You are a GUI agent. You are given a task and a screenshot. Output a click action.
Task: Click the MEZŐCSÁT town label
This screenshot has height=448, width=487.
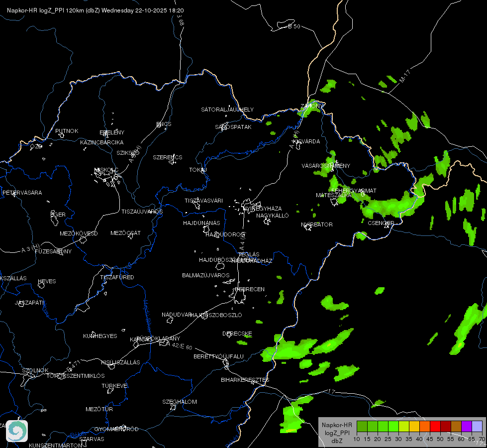tap(125, 233)
